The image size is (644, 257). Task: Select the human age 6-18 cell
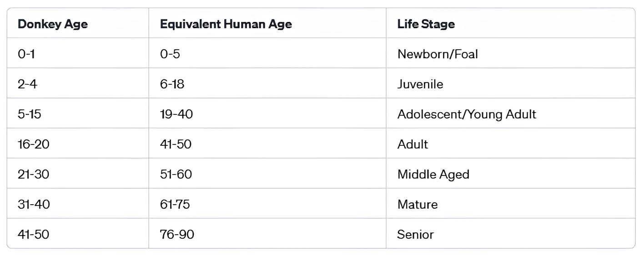coord(172,84)
